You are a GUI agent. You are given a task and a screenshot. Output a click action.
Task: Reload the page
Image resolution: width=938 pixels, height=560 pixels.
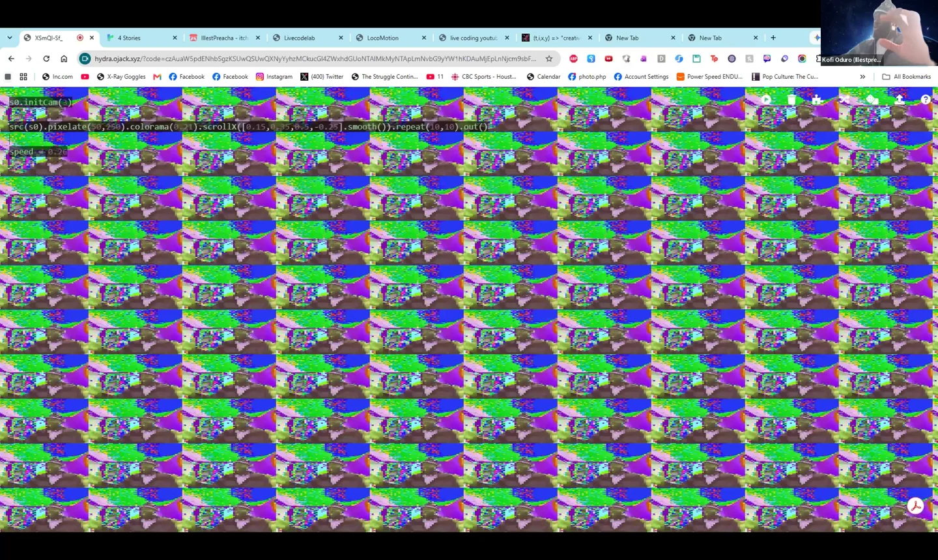46,59
